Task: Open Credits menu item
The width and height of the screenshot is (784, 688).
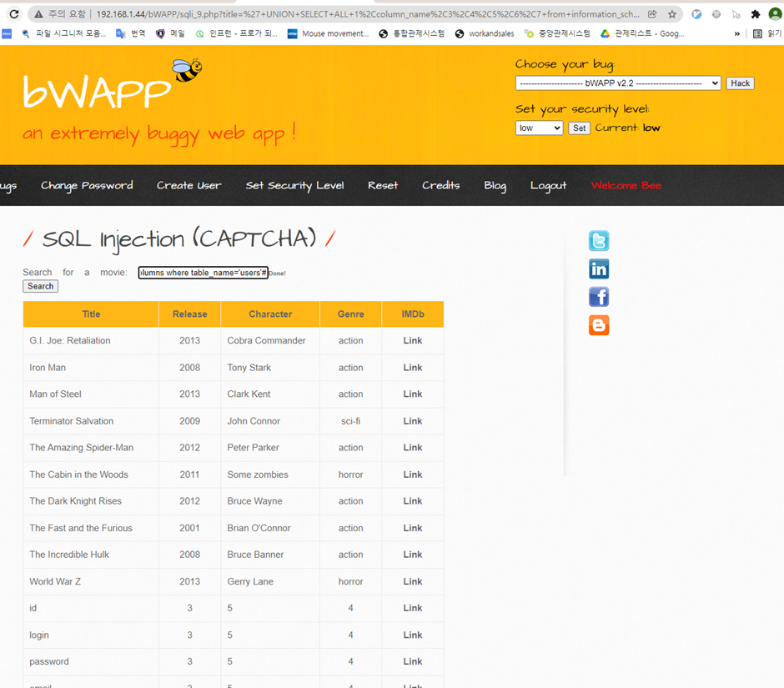Action: (x=440, y=185)
